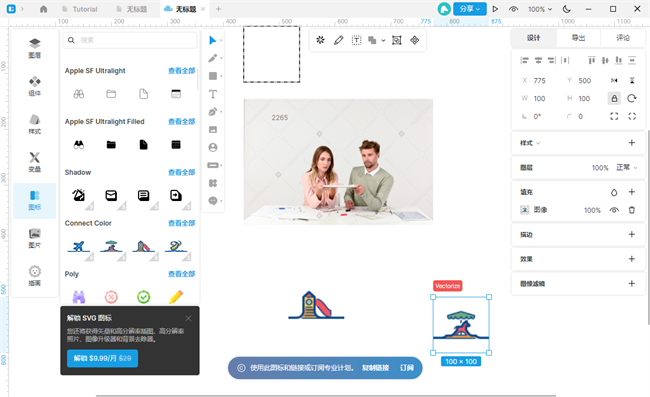Click the sparkle icon in floating toolbar
The height and width of the screenshot is (397, 650).
(320, 40)
